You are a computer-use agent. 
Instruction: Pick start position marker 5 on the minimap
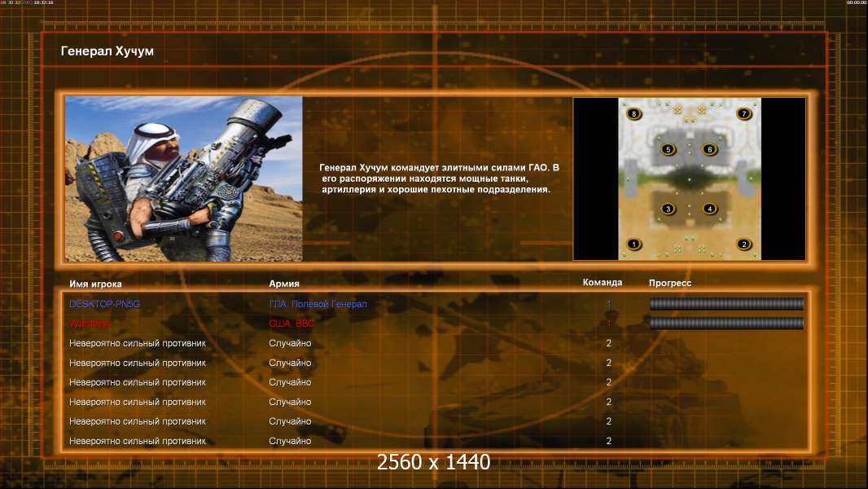669,149
